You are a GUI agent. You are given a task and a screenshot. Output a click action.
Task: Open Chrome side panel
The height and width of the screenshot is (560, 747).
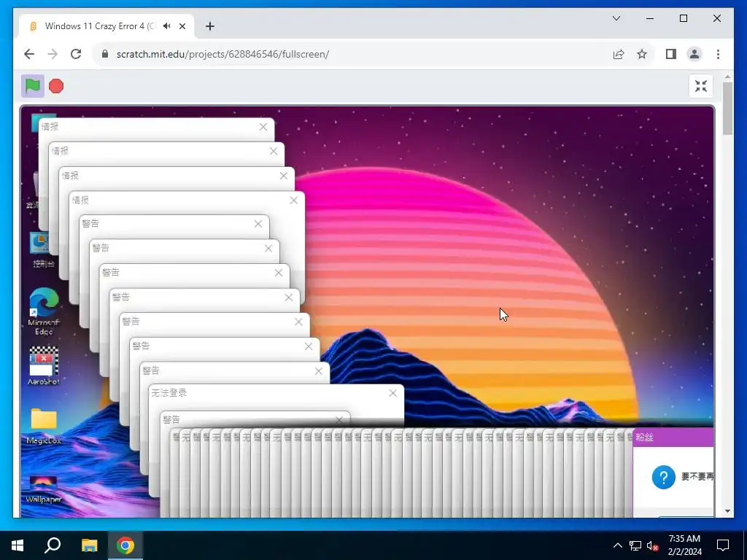tap(671, 54)
